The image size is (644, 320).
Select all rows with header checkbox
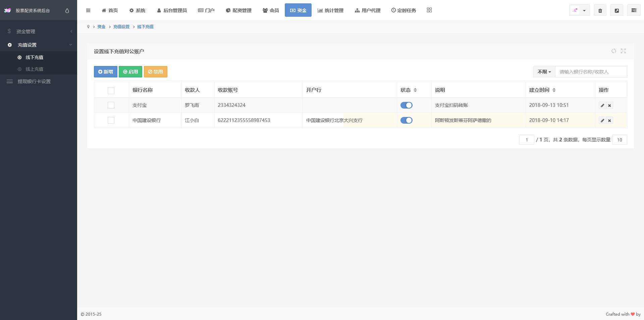[x=111, y=90]
